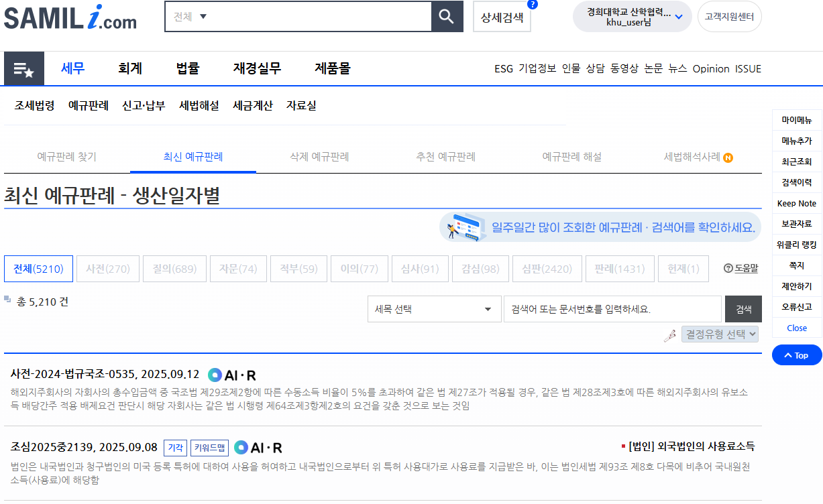This screenshot has height=504, width=823.
Task: Select the 전체(5210) filter
Action: click(x=38, y=269)
